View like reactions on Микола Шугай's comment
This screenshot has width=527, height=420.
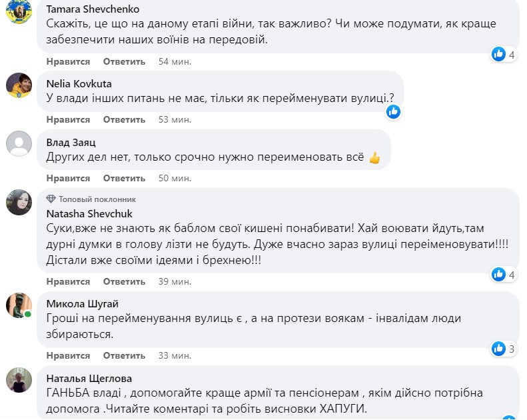pyautogui.click(x=503, y=349)
